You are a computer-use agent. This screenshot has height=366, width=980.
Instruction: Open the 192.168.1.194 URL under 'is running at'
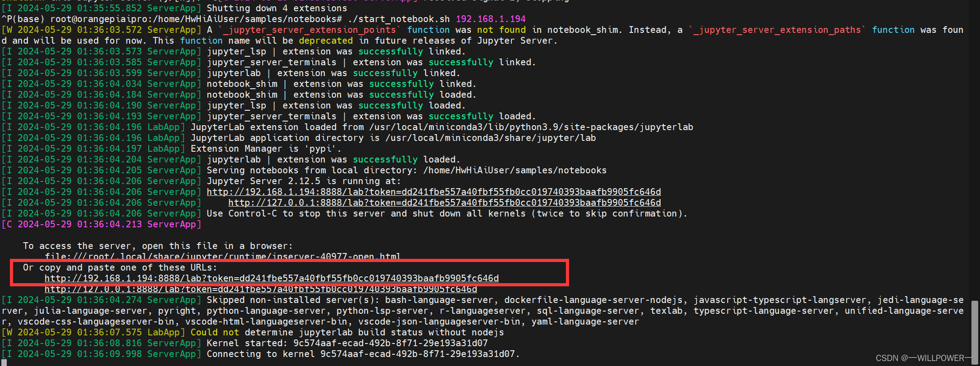(434, 192)
